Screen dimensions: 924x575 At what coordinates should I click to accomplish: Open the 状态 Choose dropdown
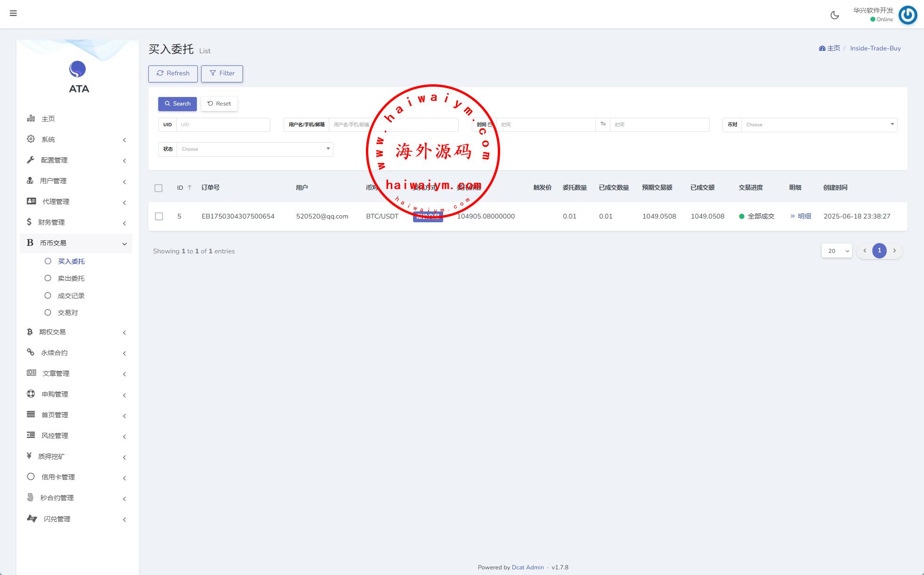254,149
